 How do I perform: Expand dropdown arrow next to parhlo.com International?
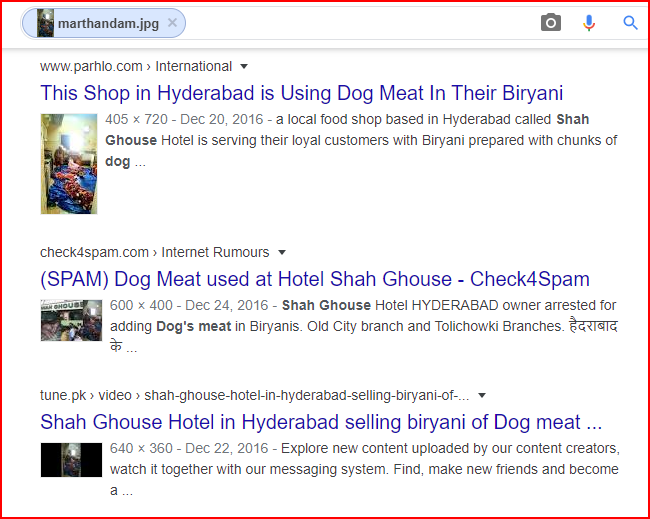244,66
